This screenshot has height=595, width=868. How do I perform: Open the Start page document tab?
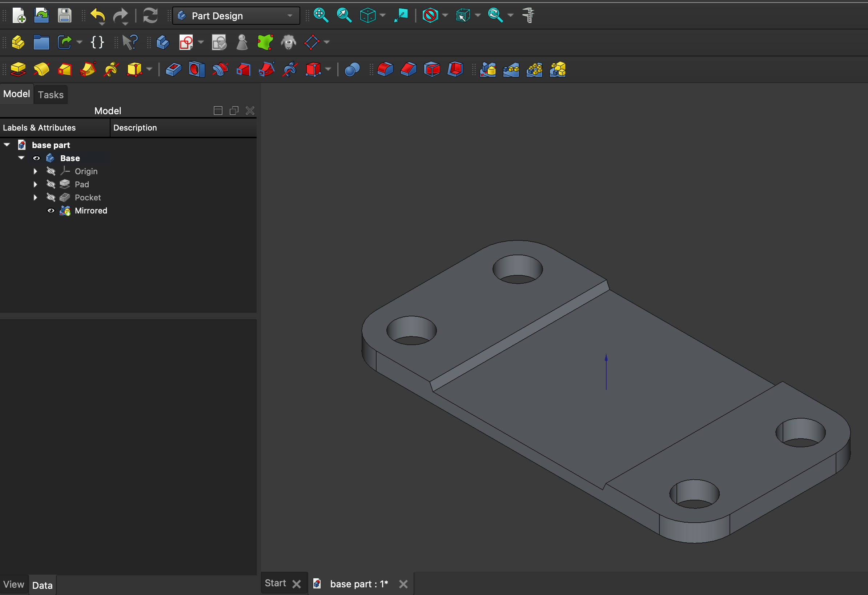[275, 583]
